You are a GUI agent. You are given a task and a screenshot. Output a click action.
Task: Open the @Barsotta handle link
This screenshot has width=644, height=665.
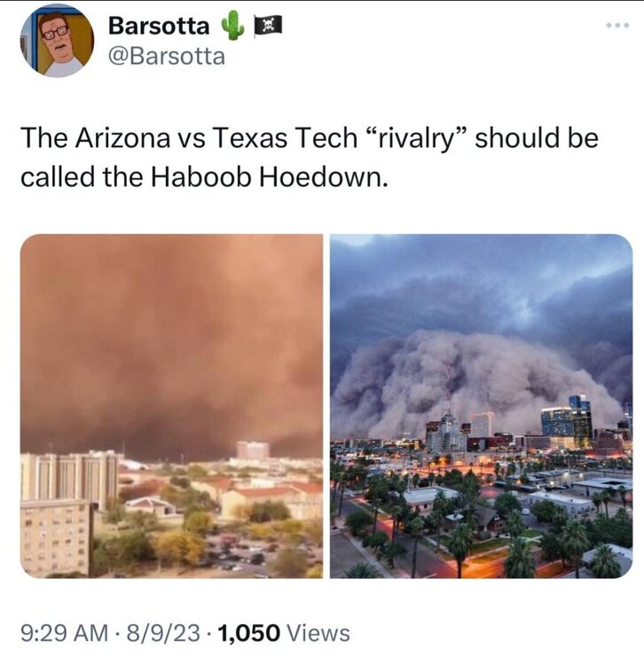pos(166,57)
